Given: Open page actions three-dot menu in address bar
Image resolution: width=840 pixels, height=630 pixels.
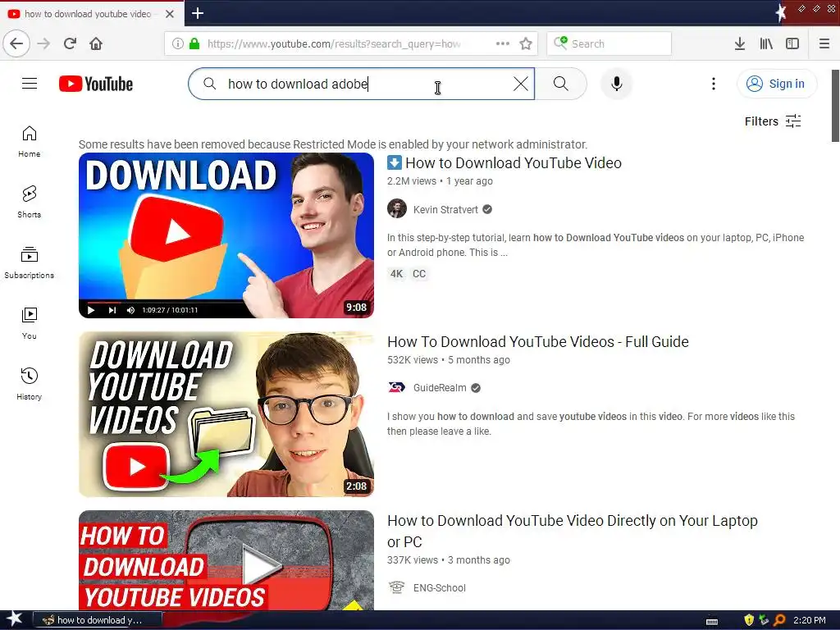Looking at the screenshot, I should tap(503, 43).
